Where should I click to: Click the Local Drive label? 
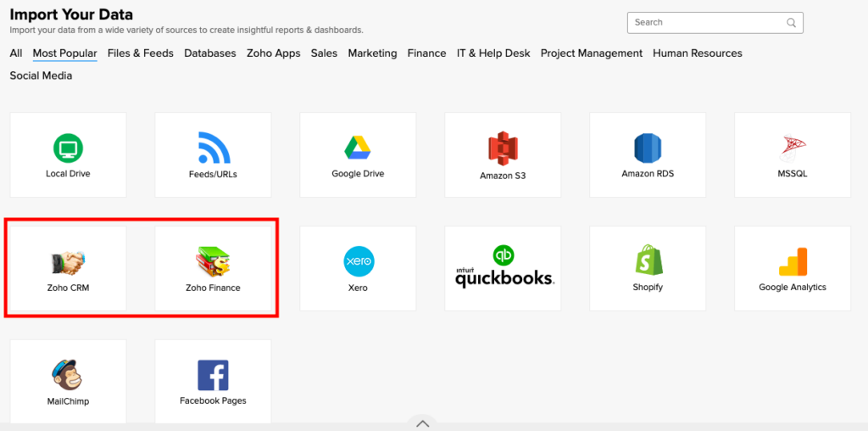[68, 174]
